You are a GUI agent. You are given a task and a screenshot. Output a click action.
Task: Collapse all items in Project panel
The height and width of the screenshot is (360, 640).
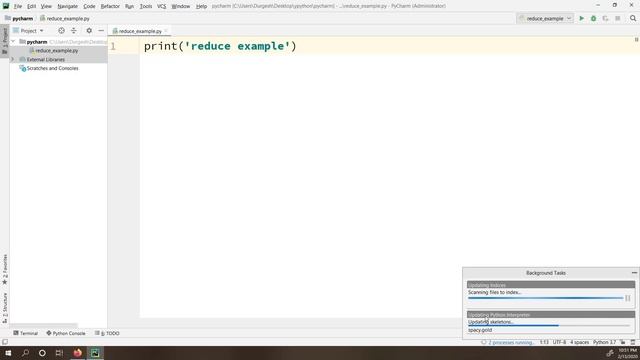pos(74,31)
